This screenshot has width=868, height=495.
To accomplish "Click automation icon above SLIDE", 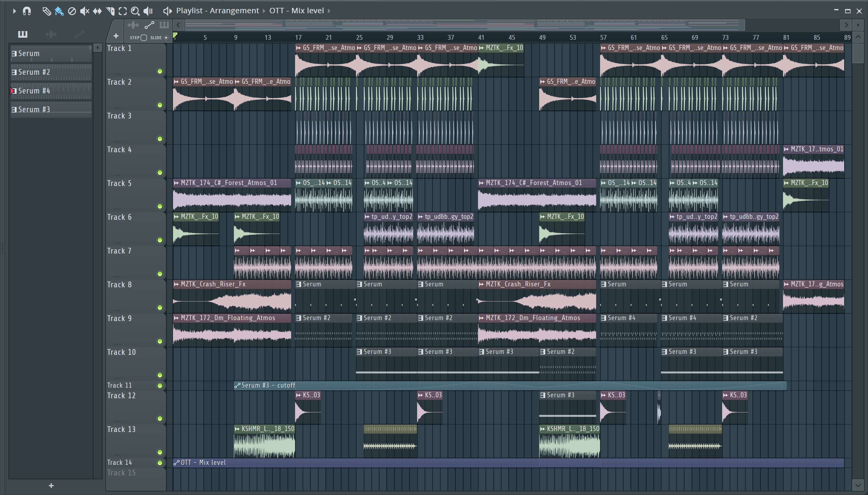I will pyautogui.click(x=149, y=25).
